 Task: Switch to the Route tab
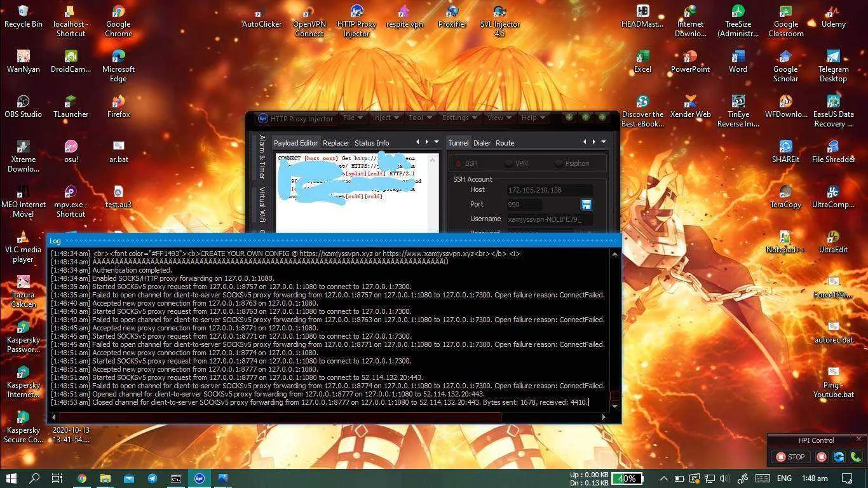(x=505, y=143)
